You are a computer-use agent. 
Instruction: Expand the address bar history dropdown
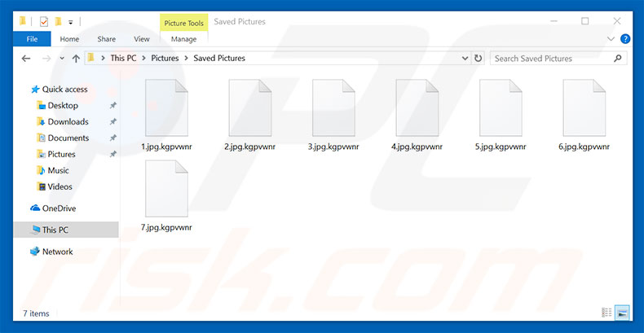[465, 59]
